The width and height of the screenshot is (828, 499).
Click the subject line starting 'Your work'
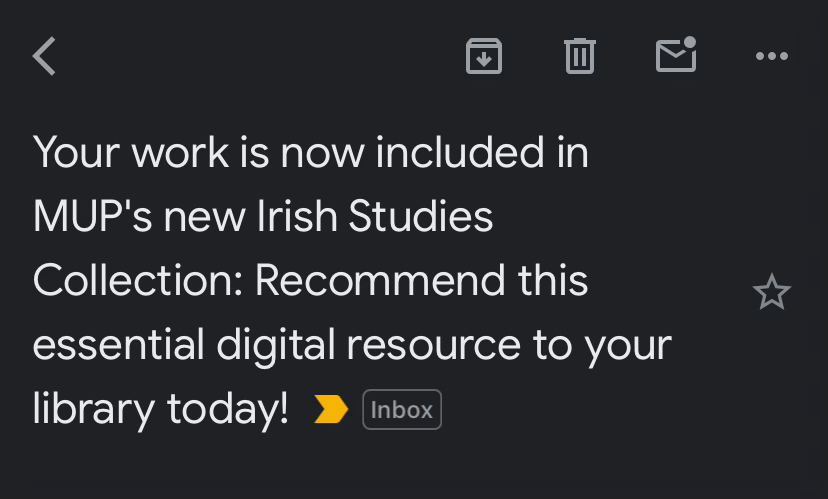tap(311, 153)
